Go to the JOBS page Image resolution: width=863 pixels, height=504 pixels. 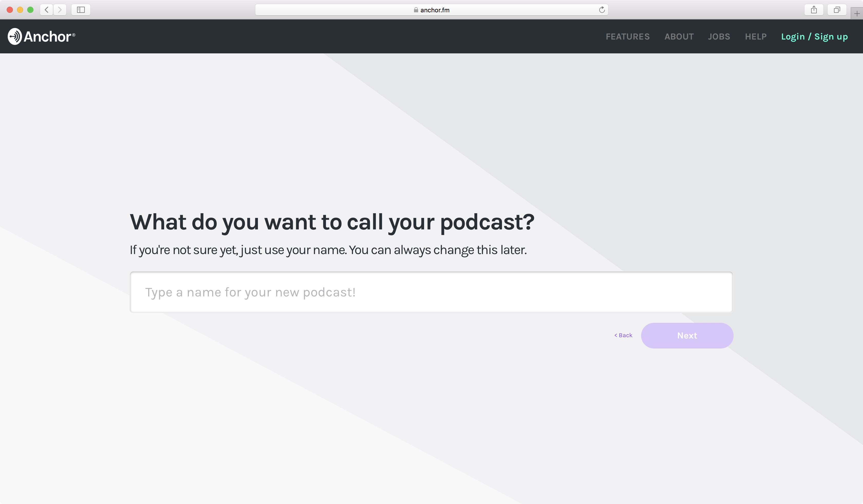719,37
